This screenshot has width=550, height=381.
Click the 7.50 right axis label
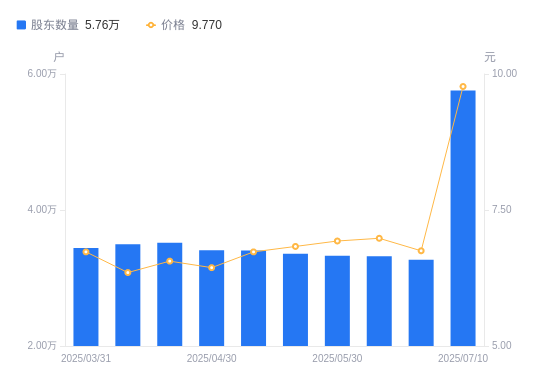[502, 210]
